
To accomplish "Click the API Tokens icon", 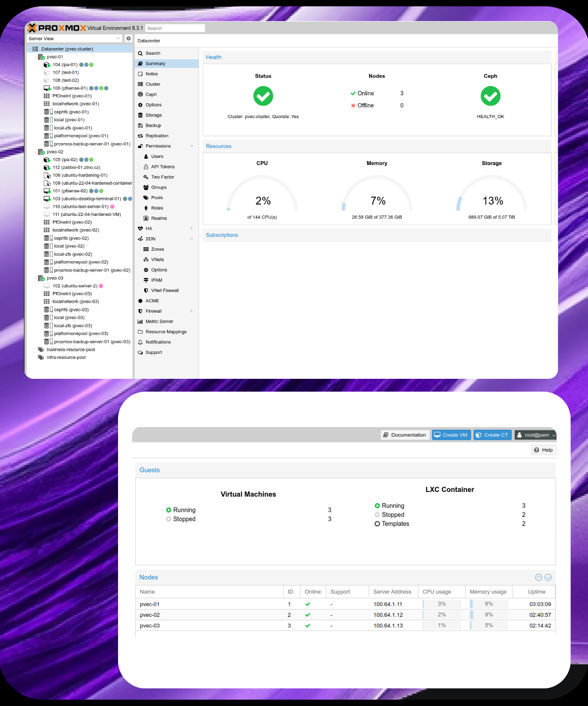I will [x=146, y=167].
